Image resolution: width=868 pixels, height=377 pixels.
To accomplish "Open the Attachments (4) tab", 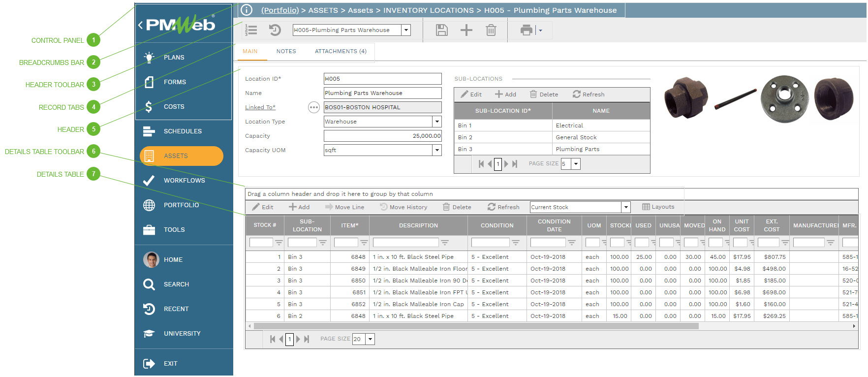I will coord(341,51).
